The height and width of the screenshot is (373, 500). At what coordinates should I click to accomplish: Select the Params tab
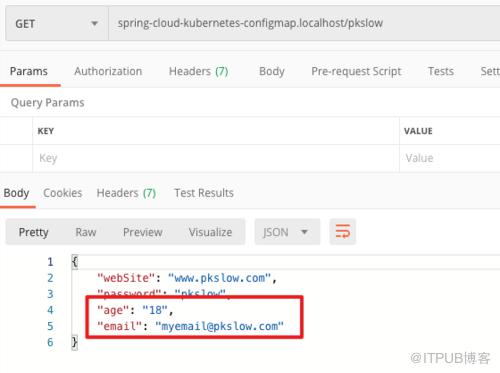coord(29,71)
